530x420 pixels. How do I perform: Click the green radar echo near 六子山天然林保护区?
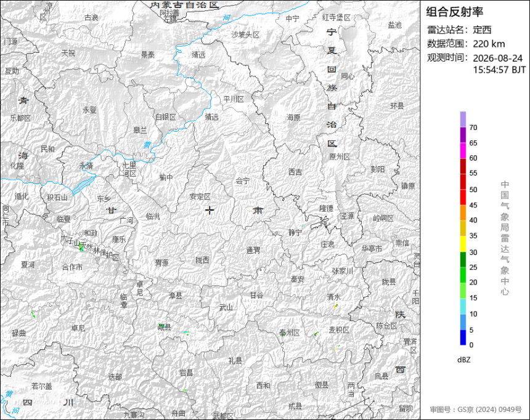coord(81,248)
